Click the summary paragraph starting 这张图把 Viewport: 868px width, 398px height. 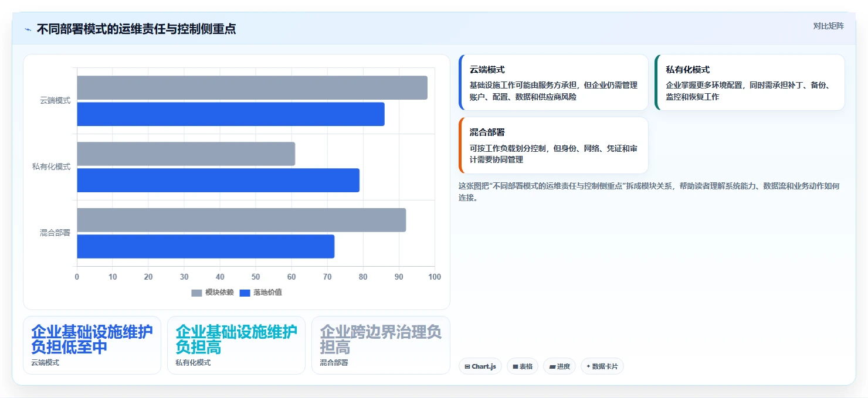(x=649, y=192)
